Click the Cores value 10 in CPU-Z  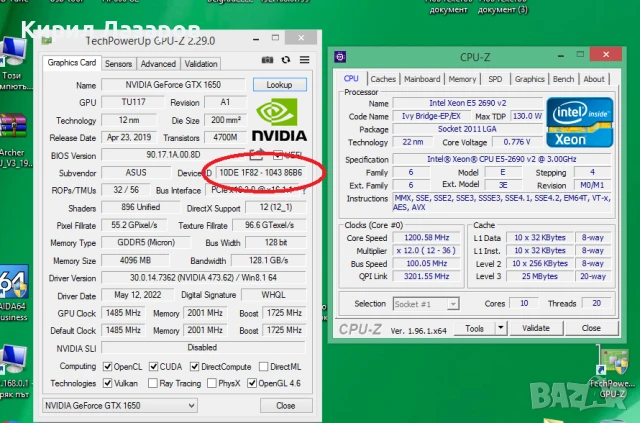524,303
